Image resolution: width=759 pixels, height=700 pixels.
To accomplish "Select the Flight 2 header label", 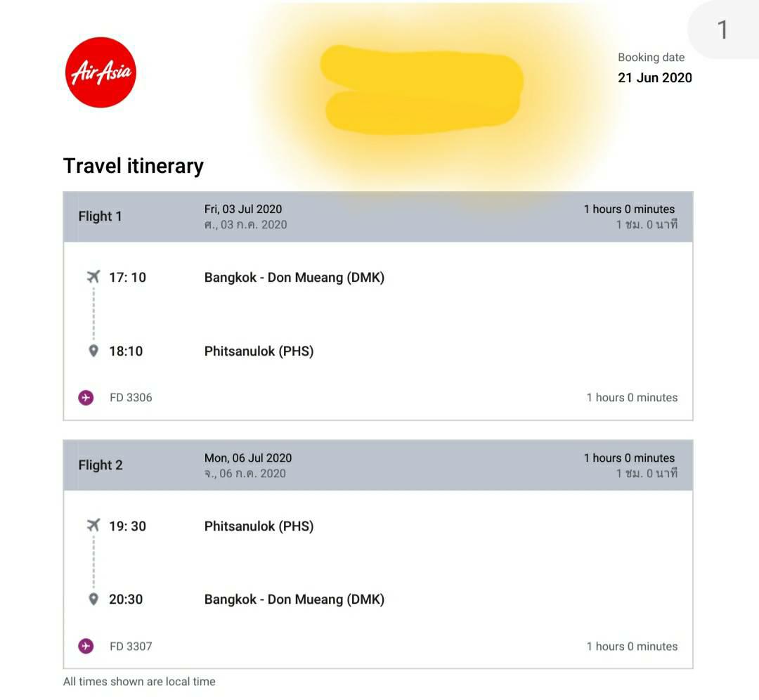I will [100, 465].
